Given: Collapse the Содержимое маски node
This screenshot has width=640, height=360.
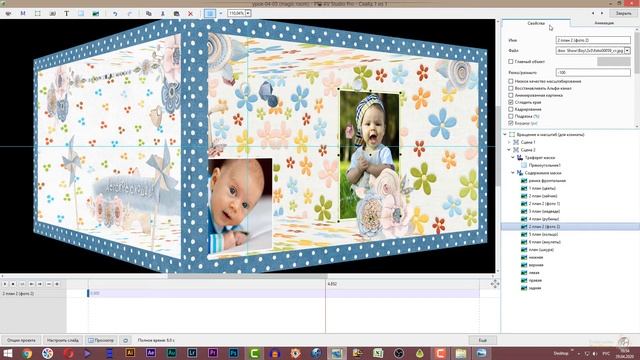Looking at the screenshot, I should tap(513, 173).
